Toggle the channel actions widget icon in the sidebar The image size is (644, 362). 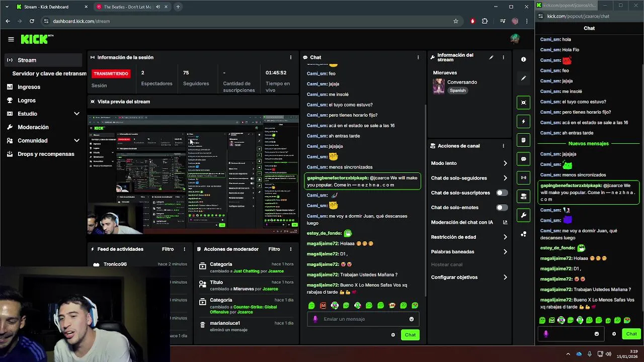(523, 197)
